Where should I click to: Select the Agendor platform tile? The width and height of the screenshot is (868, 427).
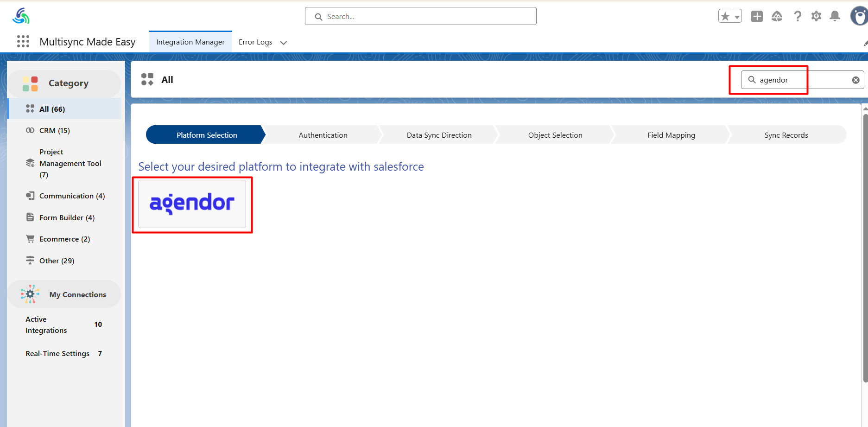(x=192, y=204)
